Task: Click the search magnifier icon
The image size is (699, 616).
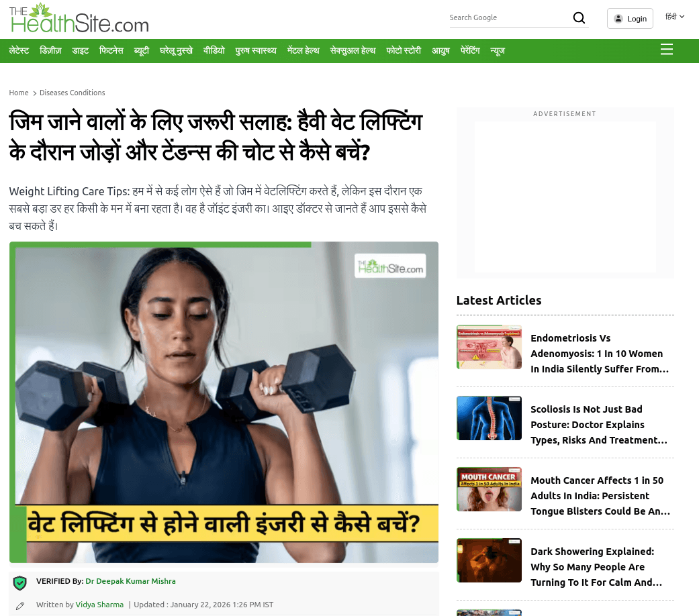Action: [x=579, y=18]
